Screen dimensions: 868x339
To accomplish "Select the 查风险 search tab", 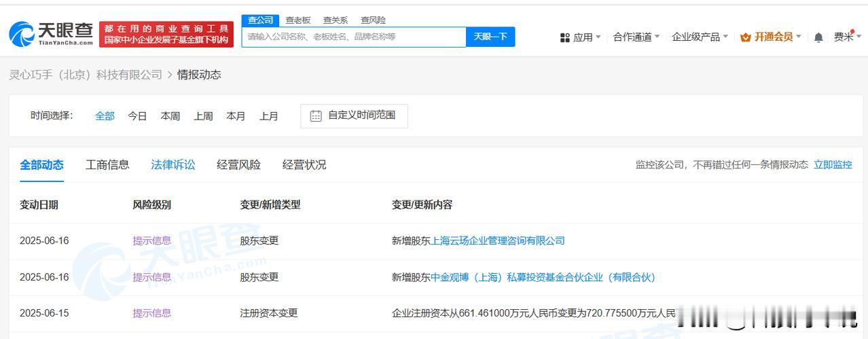I will [x=373, y=20].
